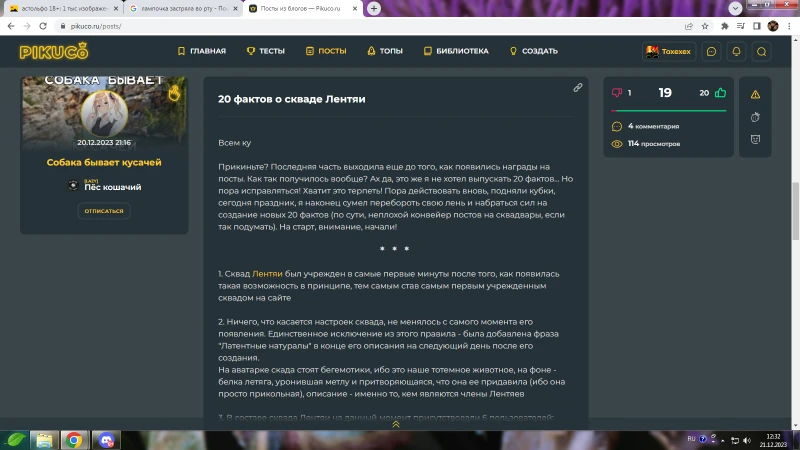Click the bottom icon in the post side panel

[755, 139]
